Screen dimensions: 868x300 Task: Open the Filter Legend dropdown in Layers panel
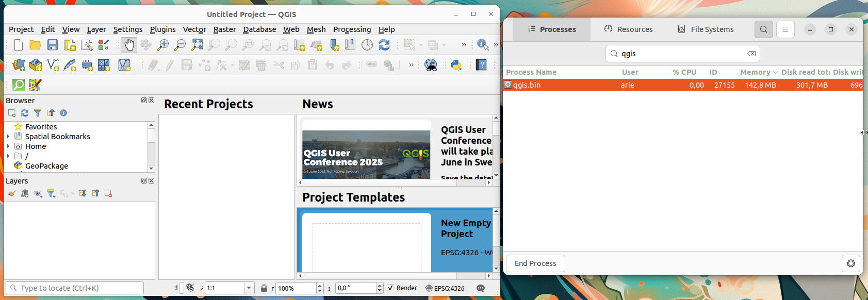point(51,193)
